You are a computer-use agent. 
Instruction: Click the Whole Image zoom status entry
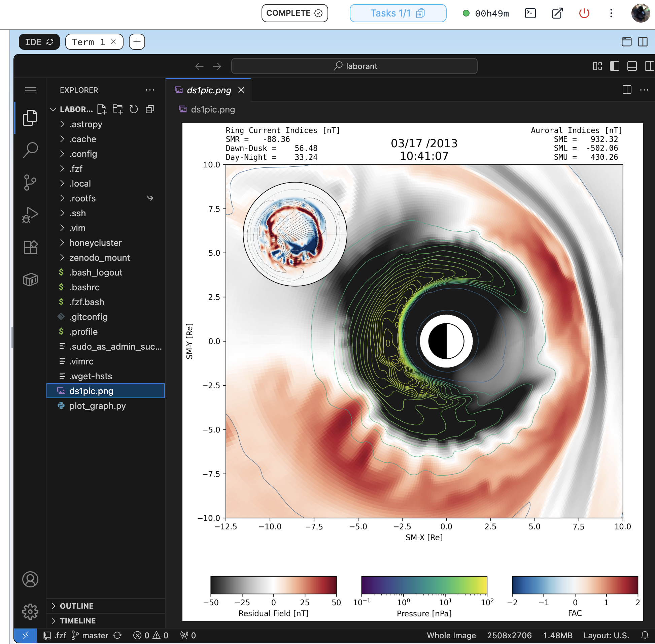(451, 636)
